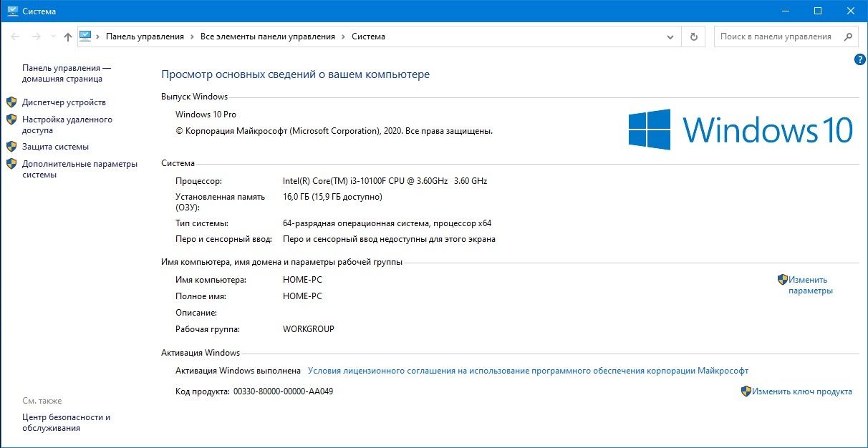868x448 pixels.
Task: Click the '16,0 ГБ (15,9 ГБ доступно)' value
Action: point(332,197)
